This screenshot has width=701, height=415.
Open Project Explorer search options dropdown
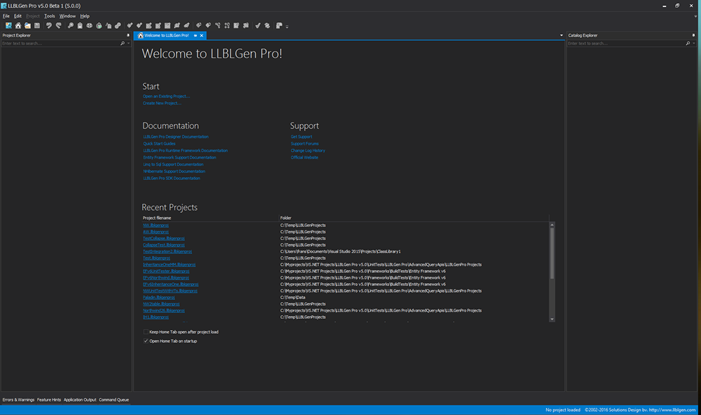click(x=129, y=43)
